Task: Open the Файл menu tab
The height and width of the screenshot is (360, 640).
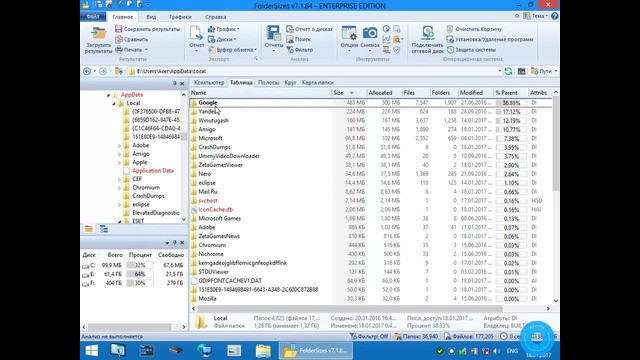Action: pyautogui.click(x=93, y=17)
